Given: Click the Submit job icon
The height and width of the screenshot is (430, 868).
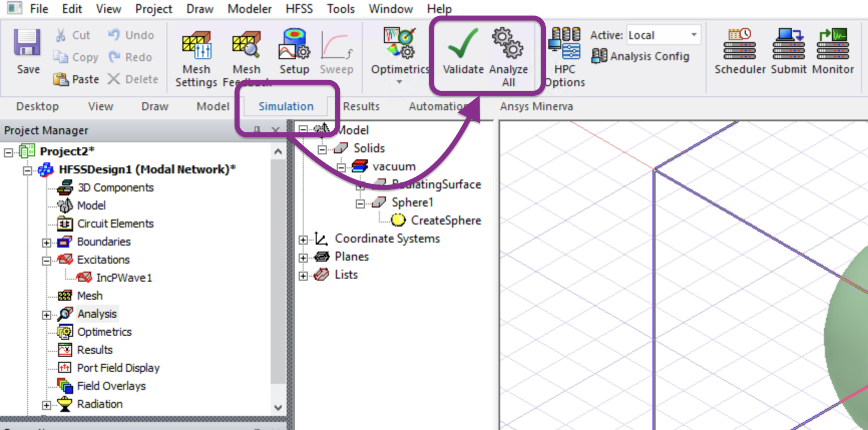Looking at the screenshot, I should 789,44.
